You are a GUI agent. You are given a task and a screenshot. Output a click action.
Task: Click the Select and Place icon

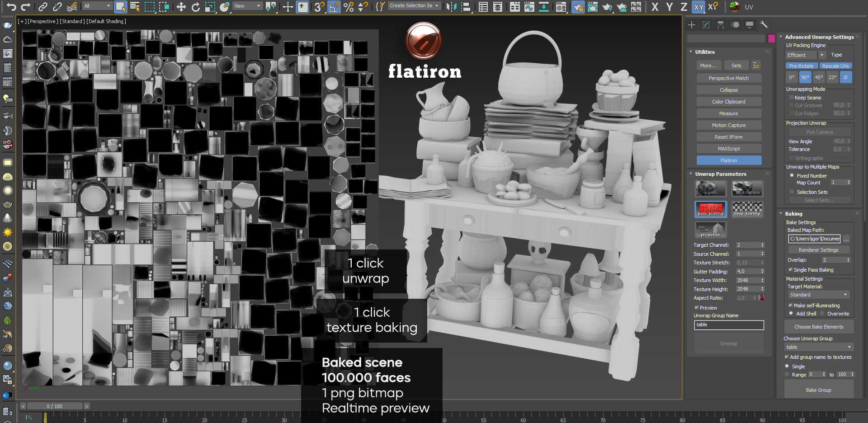click(x=225, y=6)
